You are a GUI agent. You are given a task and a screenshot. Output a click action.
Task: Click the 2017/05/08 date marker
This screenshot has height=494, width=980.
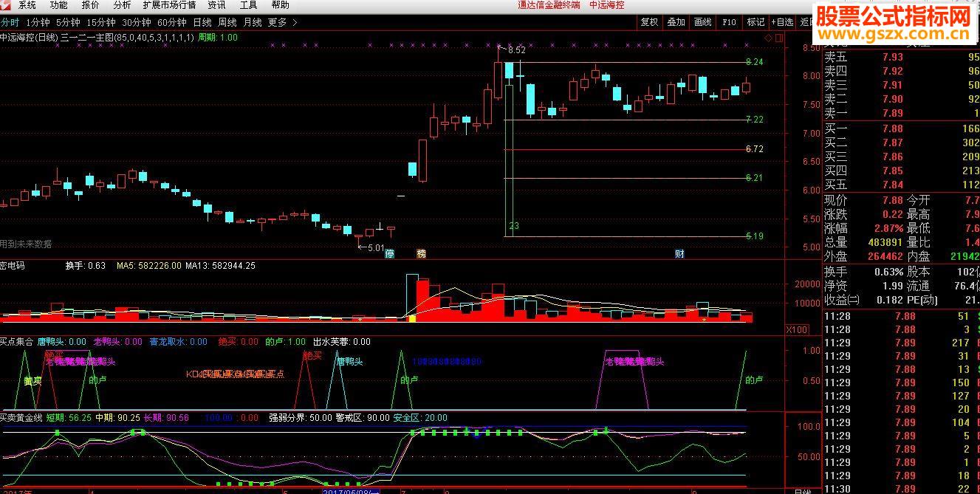(351, 490)
